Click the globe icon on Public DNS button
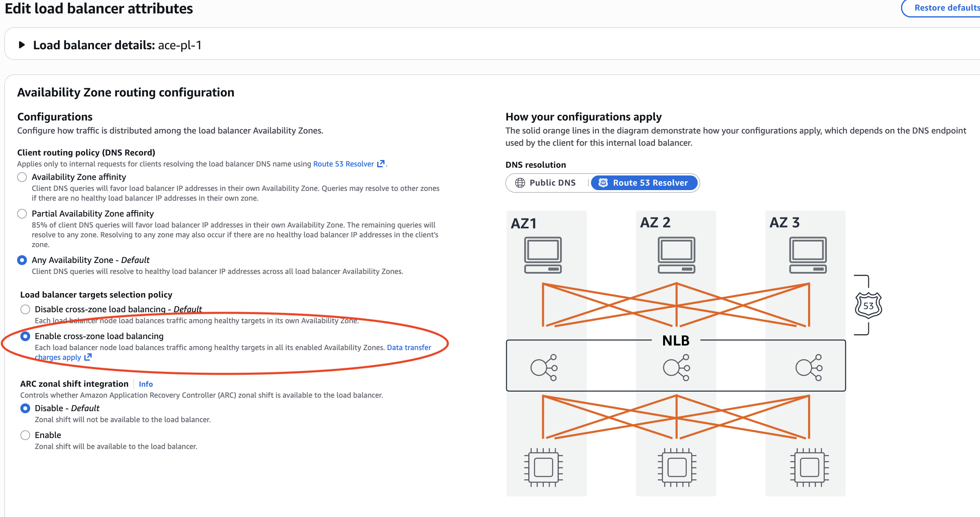This screenshot has width=980, height=517. (520, 182)
